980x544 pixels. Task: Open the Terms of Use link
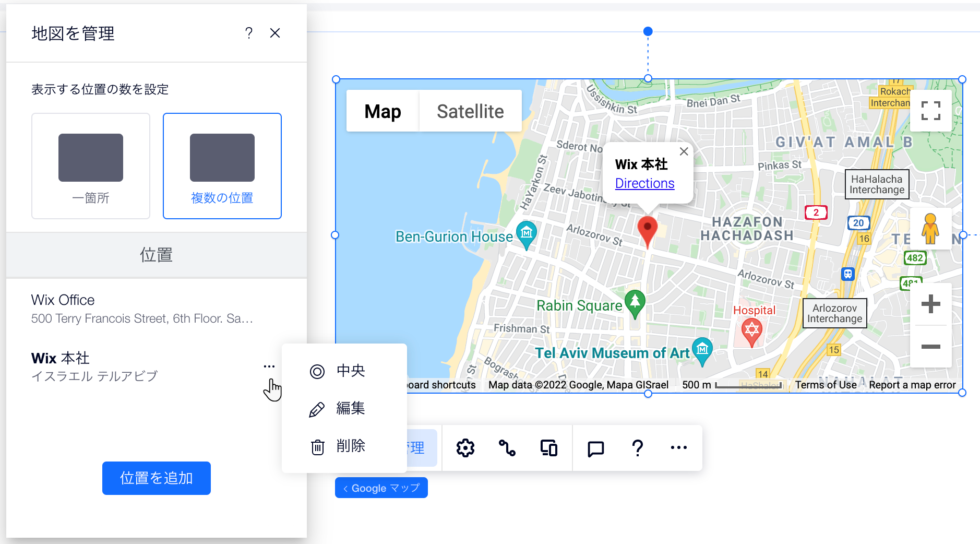826,385
